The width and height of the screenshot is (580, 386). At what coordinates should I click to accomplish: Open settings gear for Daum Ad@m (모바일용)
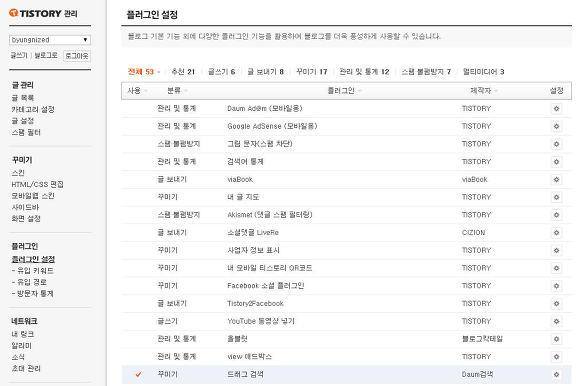[x=556, y=109]
